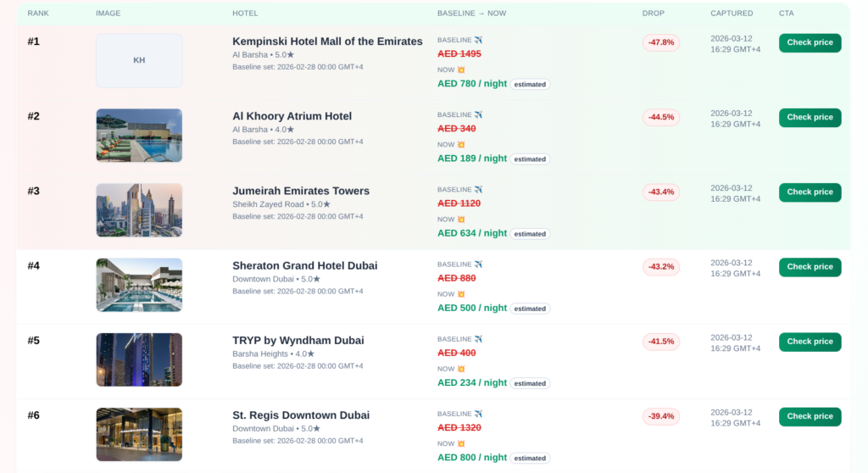The width and height of the screenshot is (868, 473).
Task: Click the -47.8% drop badge
Action: tap(661, 42)
